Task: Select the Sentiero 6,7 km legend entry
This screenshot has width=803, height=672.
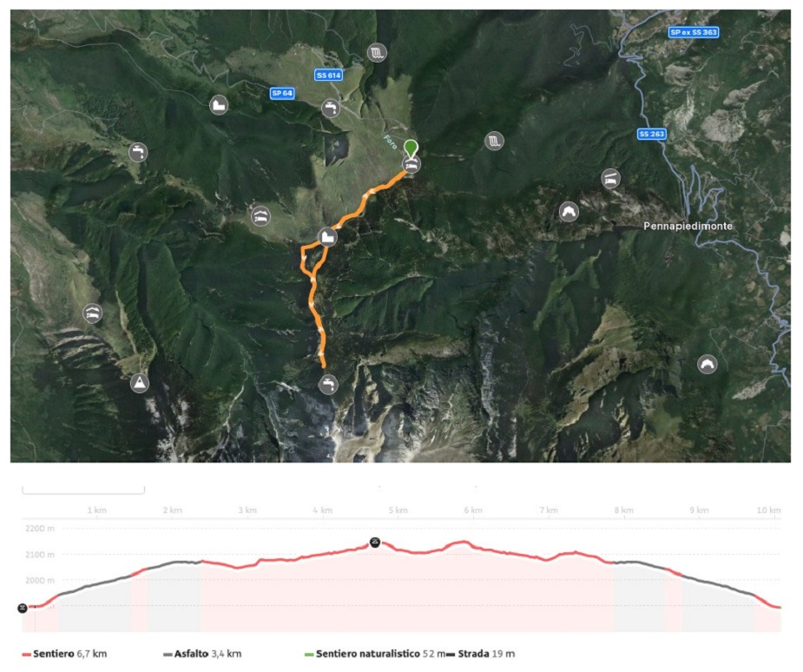Action: [x=64, y=654]
